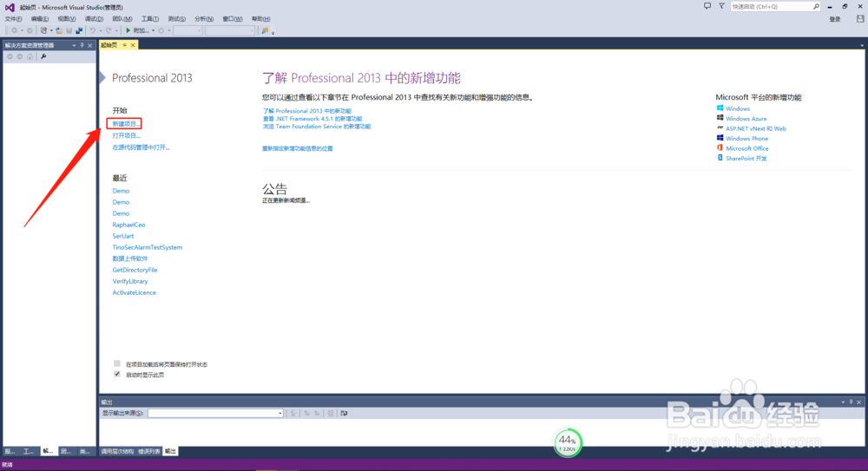Viewport: 868px width, 471px height.
Task: Click the feedback speech bubble icon
Action: (x=707, y=6)
